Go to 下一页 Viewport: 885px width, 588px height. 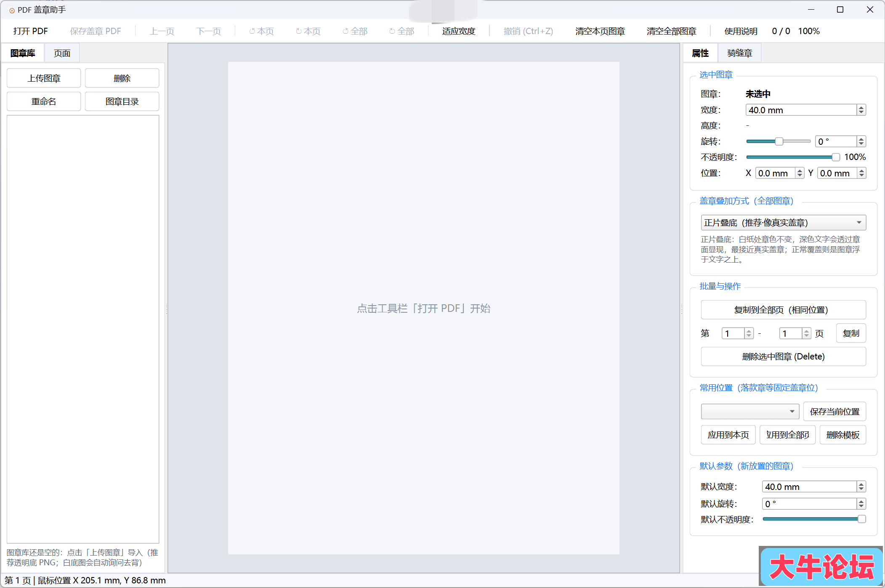pyautogui.click(x=209, y=31)
